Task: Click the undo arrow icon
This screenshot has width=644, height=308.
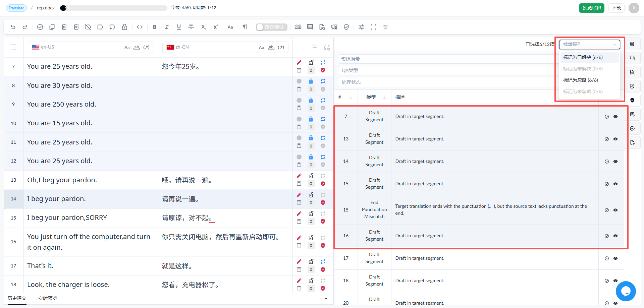Action: pyautogui.click(x=13, y=27)
